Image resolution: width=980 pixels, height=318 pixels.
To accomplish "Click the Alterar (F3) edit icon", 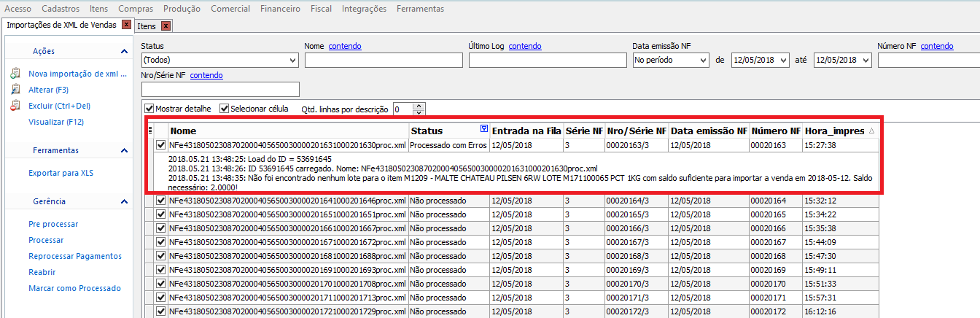I will click(x=15, y=90).
